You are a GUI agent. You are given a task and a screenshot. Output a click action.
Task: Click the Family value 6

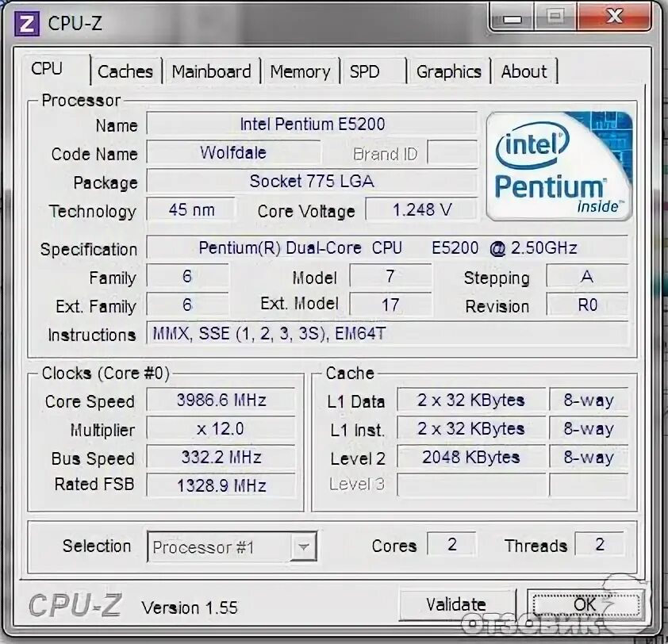pos(187,277)
